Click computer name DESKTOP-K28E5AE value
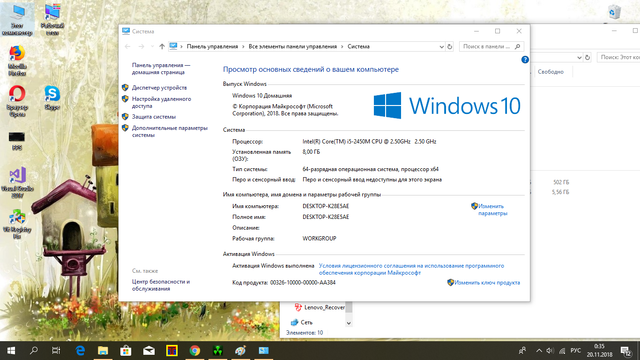640x360 pixels. click(326, 206)
